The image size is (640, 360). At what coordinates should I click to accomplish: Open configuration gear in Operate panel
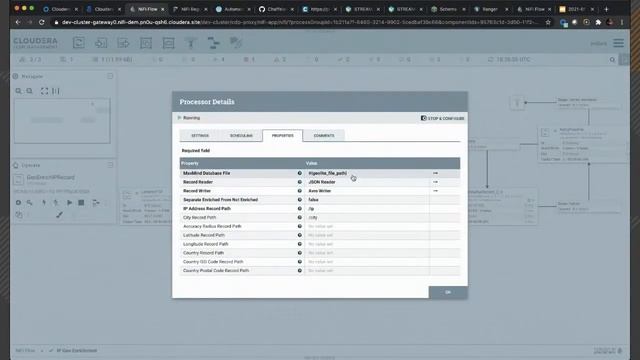pos(18,202)
